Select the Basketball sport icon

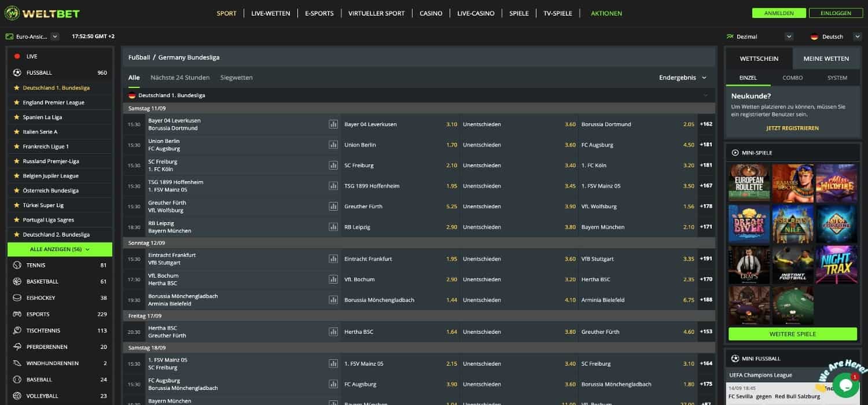(17, 281)
